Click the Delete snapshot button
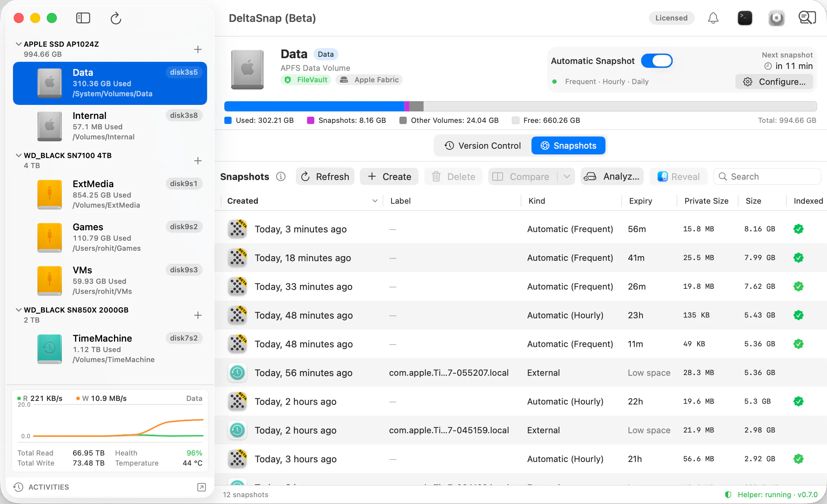This screenshot has height=504, width=827. pos(453,176)
